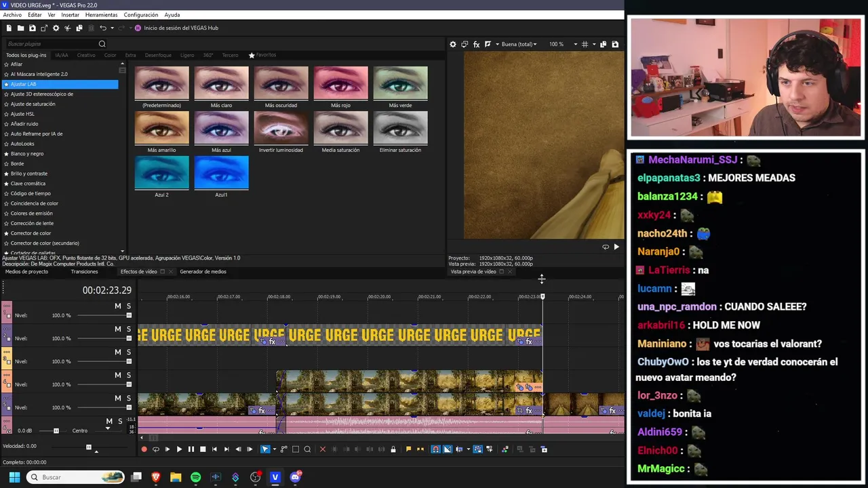Image resolution: width=868 pixels, height=488 pixels.
Task: Mute the URGE text track
Action: coord(117,329)
